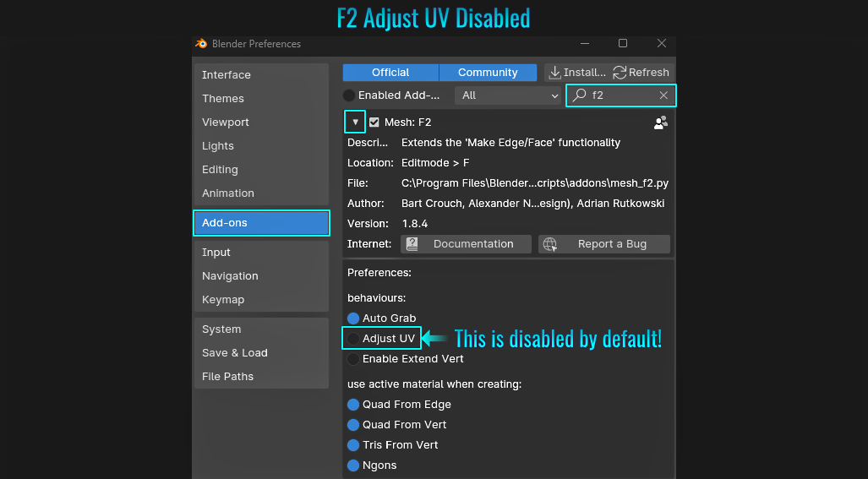Collapse the Mesh: F2 add-on details
This screenshot has height=479, width=868.
coord(355,122)
